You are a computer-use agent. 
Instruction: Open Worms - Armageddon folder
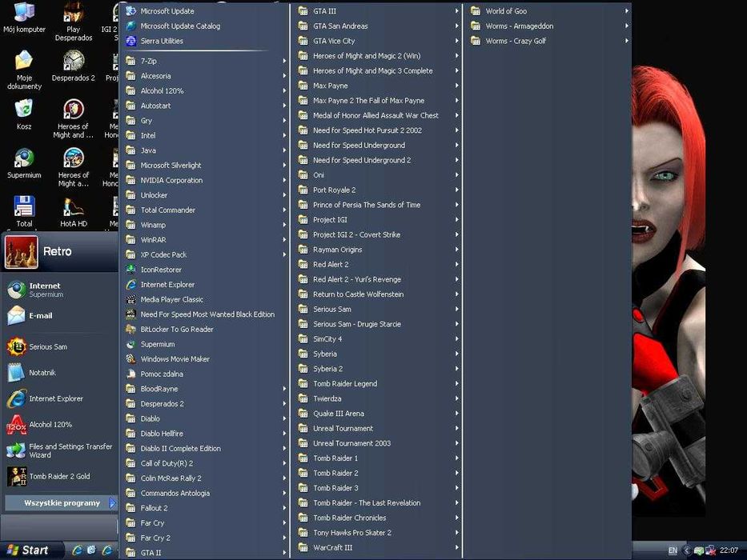click(x=550, y=26)
